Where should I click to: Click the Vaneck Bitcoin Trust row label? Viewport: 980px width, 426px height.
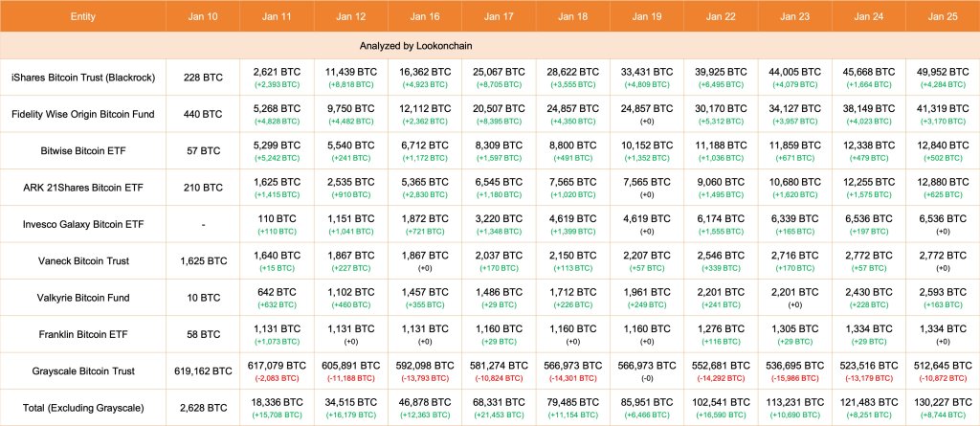83,260
